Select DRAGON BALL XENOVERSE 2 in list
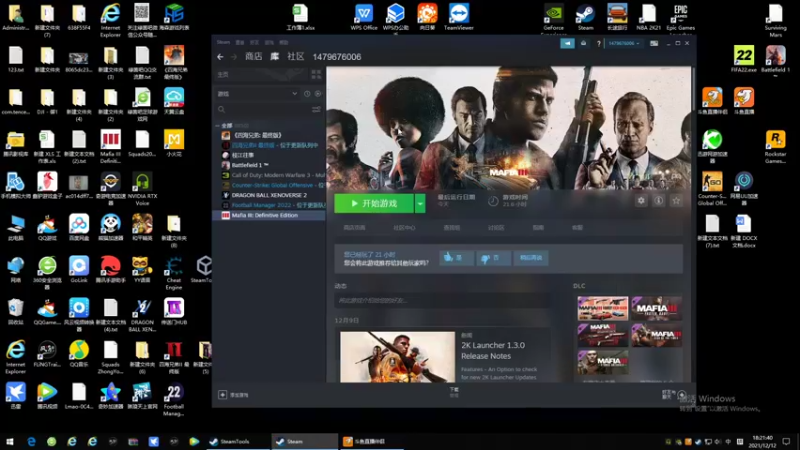The image size is (800, 450). tap(269, 195)
